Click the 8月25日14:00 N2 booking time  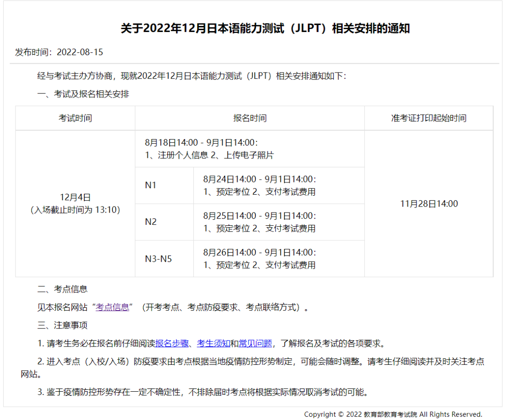(260, 216)
